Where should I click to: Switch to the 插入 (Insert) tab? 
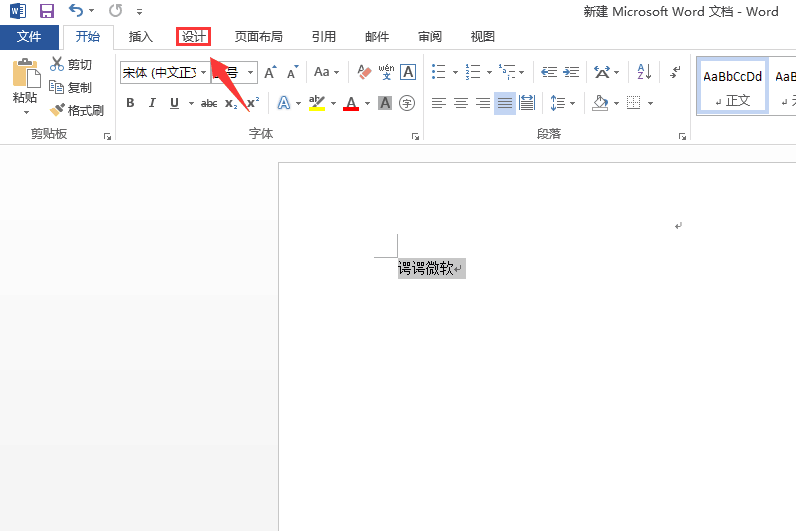point(141,37)
